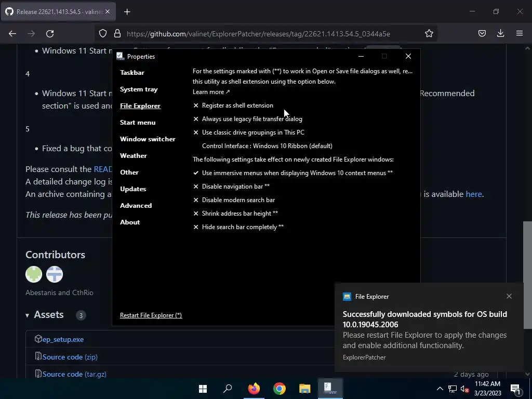Screen dimensions: 532x399
Task: Open a new browser tab
Action: [x=127, y=12]
